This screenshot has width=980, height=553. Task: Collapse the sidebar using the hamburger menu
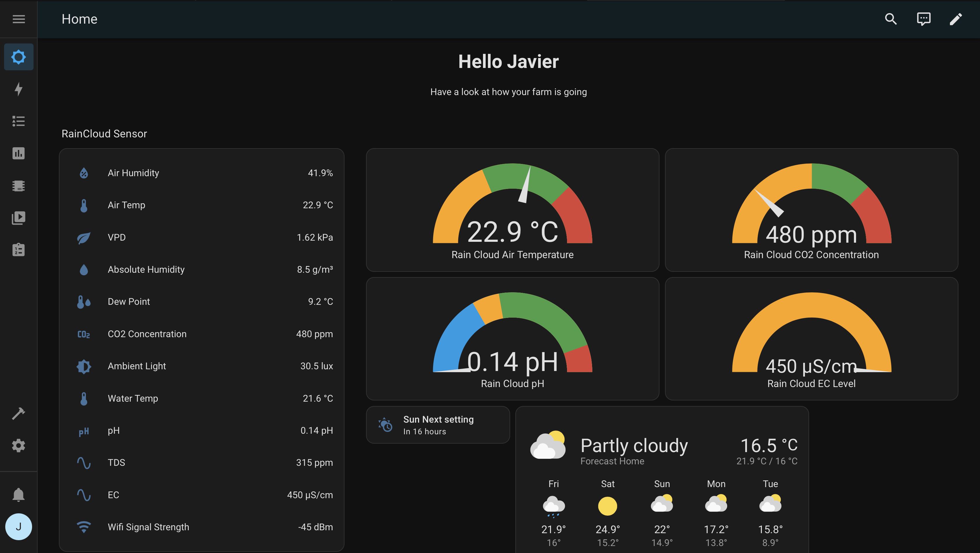pyautogui.click(x=18, y=19)
